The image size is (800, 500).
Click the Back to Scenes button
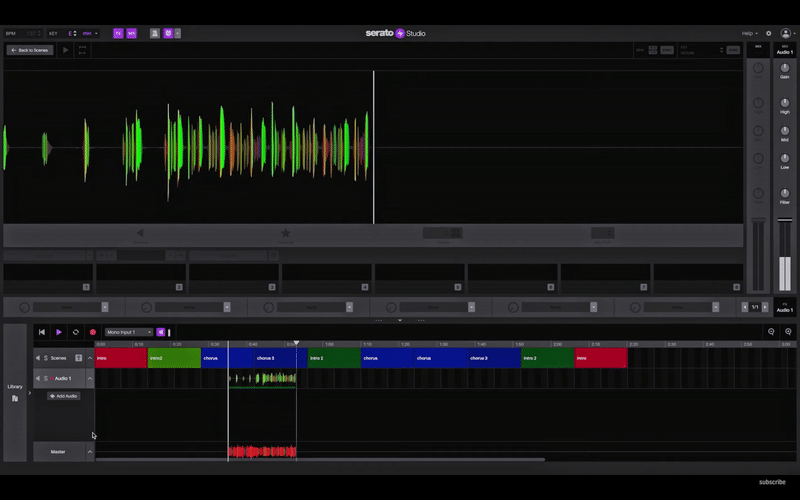point(30,50)
